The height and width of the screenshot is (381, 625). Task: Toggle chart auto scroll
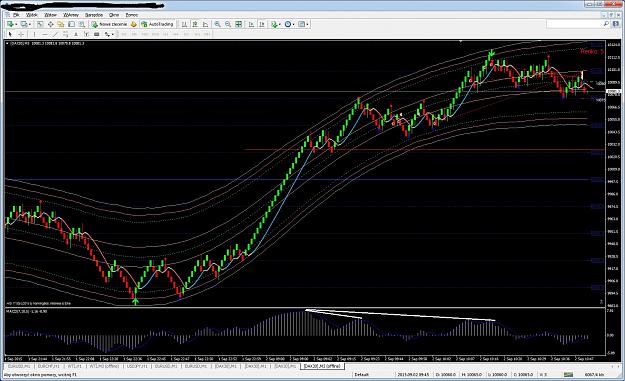(252, 24)
